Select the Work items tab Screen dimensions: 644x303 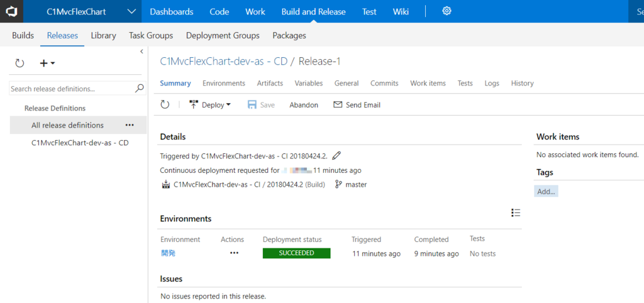pos(428,83)
